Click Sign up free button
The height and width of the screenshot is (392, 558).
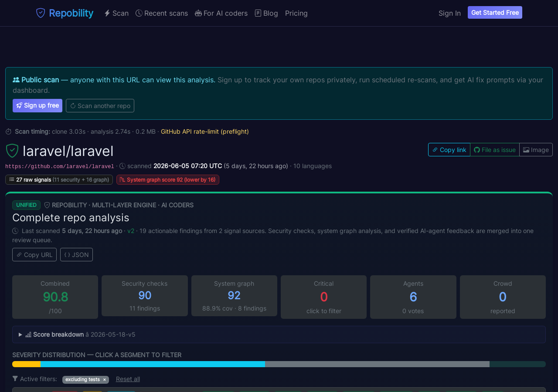37,105
